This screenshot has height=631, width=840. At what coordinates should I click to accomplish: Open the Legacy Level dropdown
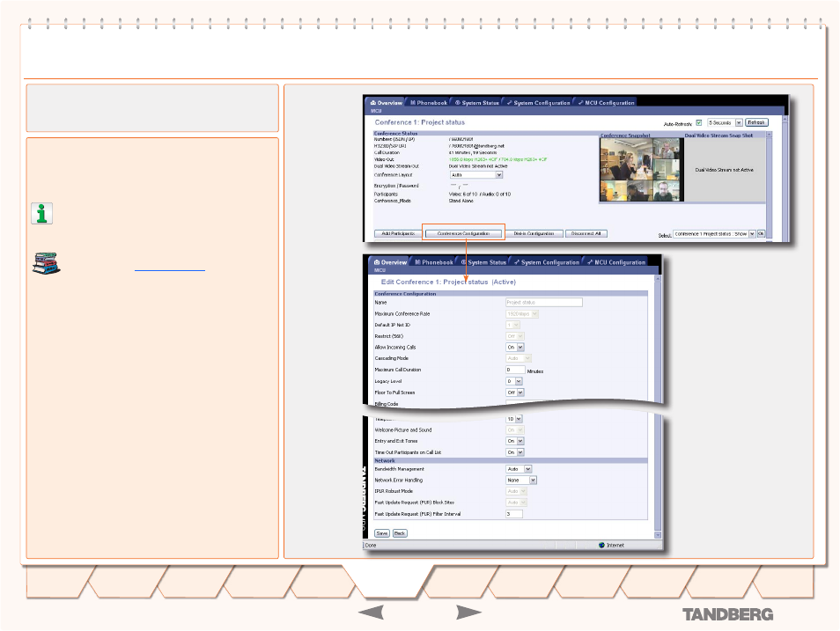pyautogui.click(x=513, y=381)
